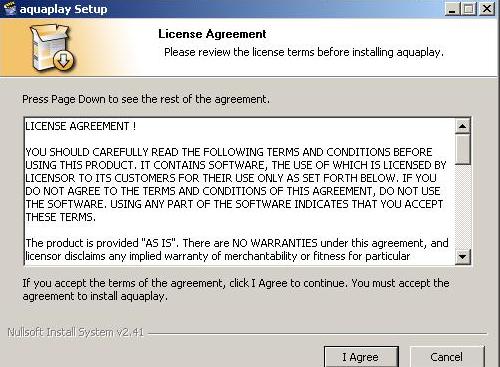The height and width of the screenshot is (367, 500).
Task: Click the "If you accept the terms" label
Action: [236, 289]
